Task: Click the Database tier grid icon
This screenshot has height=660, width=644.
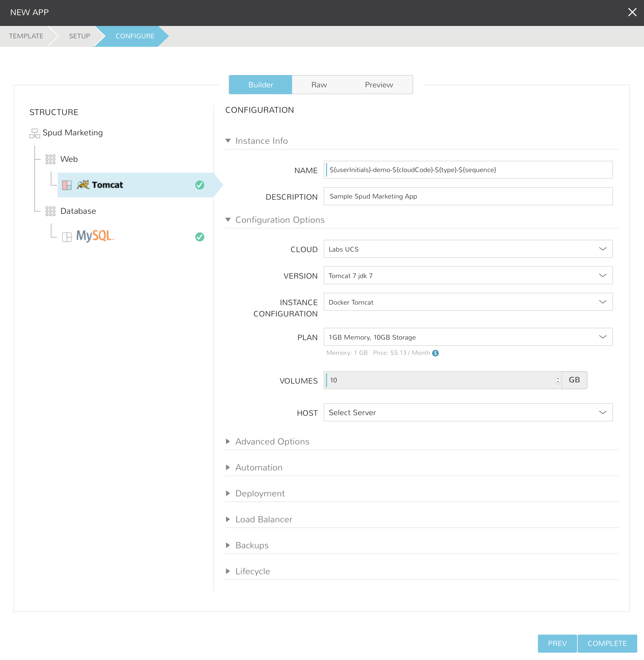Action: (51, 211)
